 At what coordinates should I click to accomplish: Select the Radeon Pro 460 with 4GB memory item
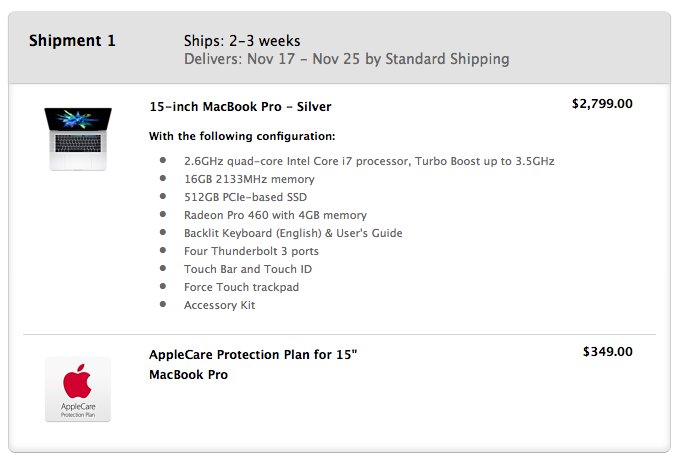tap(275, 215)
